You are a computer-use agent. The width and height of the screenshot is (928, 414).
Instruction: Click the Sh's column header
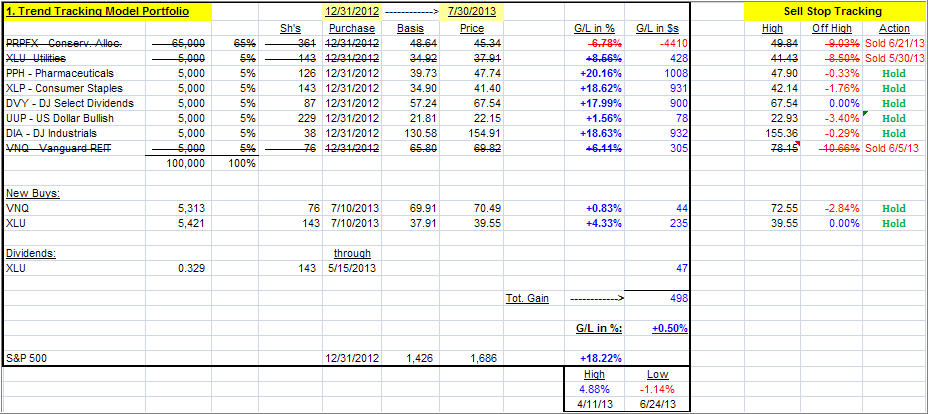290,28
